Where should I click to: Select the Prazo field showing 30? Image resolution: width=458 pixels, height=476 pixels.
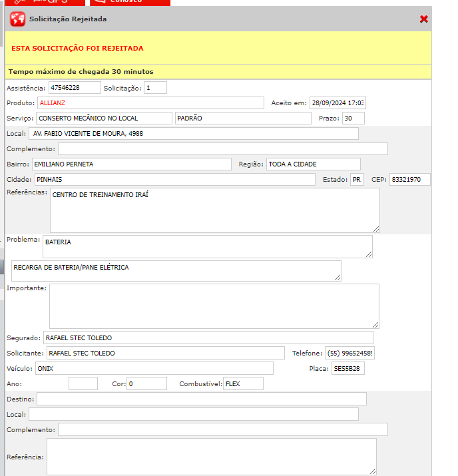353,119
